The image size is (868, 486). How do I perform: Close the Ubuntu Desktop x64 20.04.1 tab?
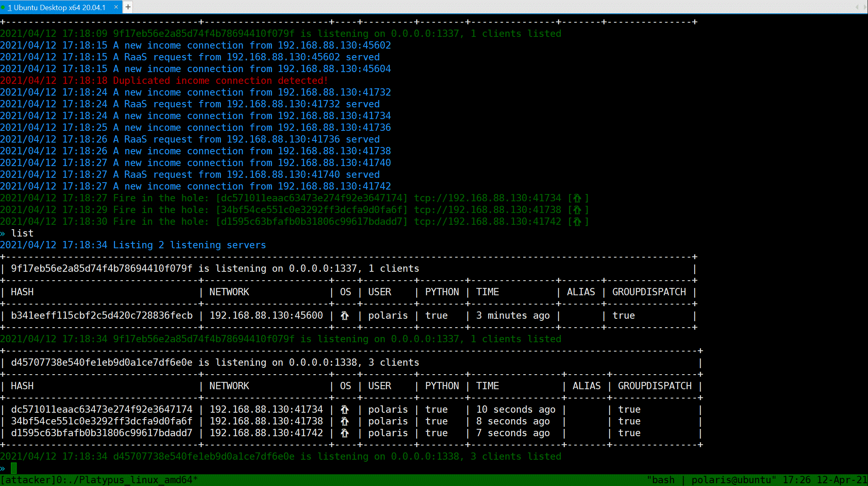click(x=116, y=7)
